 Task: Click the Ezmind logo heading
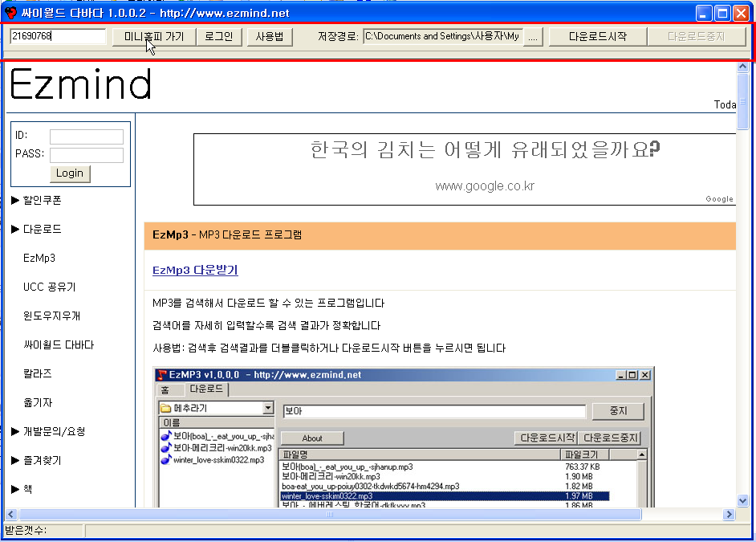pos(80,84)
